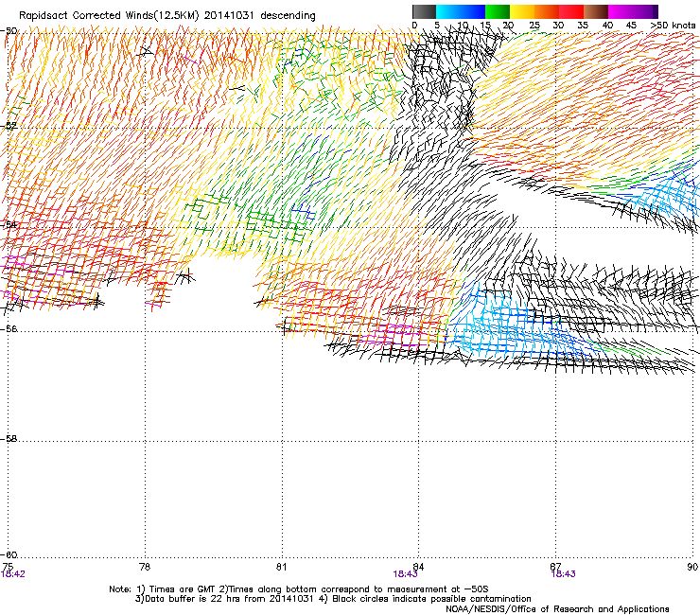
Task: Click the 78 longitude axis label
Action: [x=145, y=567]
